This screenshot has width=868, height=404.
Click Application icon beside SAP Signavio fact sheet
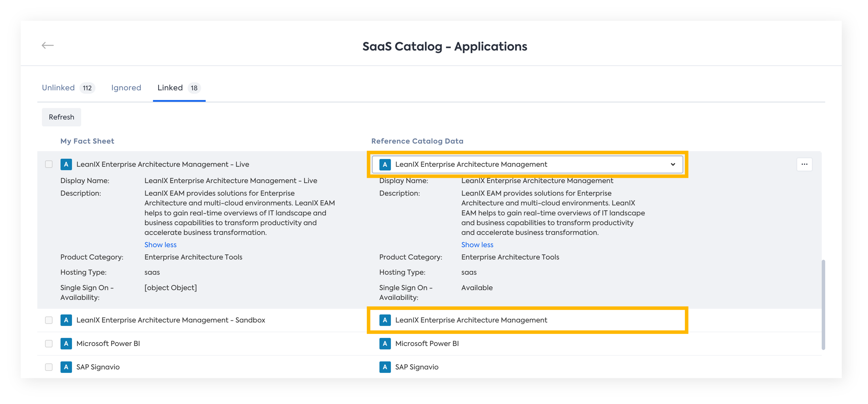66,367
